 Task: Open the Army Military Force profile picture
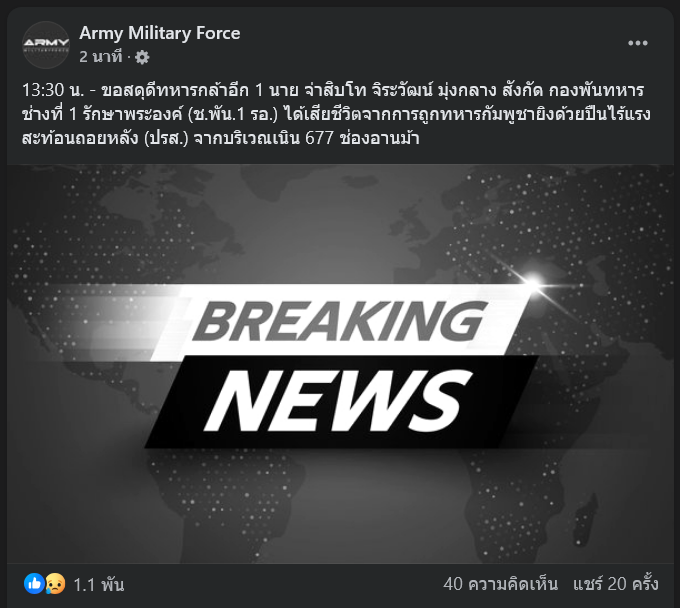46,45
